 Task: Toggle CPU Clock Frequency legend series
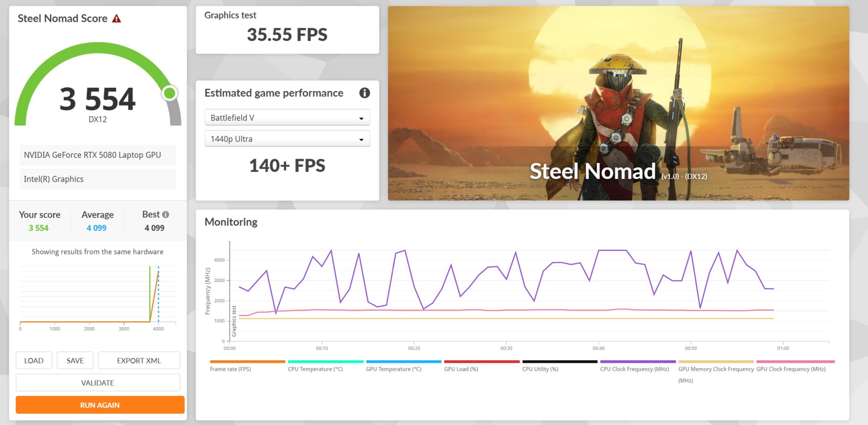point(634,369)
